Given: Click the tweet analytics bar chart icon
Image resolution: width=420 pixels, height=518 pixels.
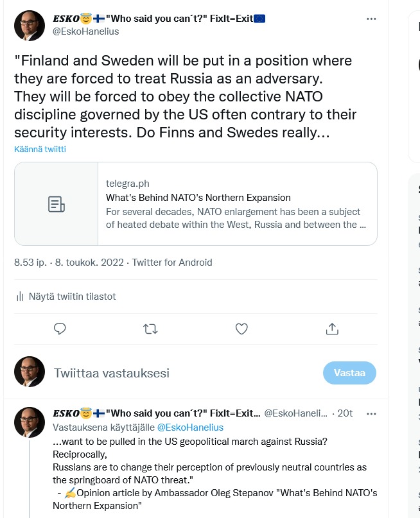Looking at the screenshot, I should point(20,297).
